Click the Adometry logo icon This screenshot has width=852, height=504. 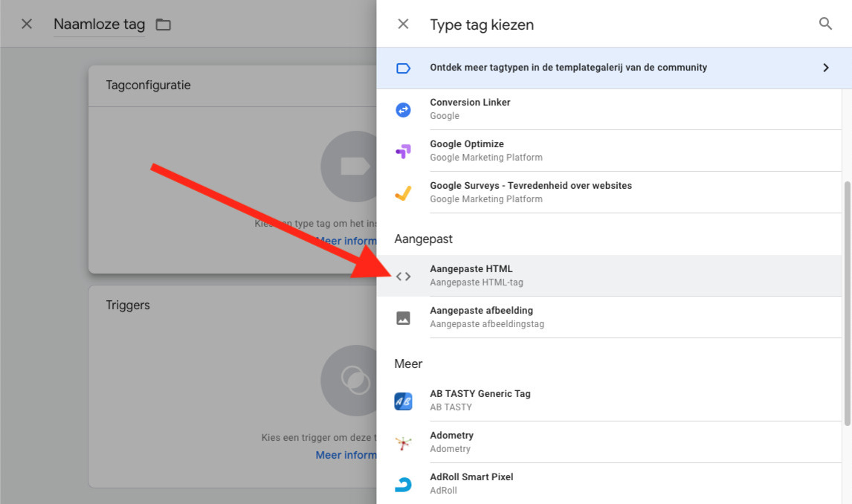click(x=403, y=442)
